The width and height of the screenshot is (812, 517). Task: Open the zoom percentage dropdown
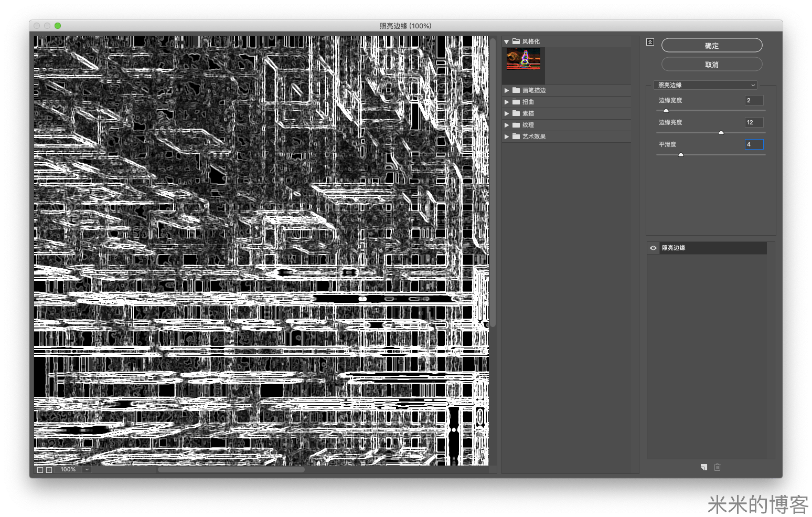[x=87, y=470]
